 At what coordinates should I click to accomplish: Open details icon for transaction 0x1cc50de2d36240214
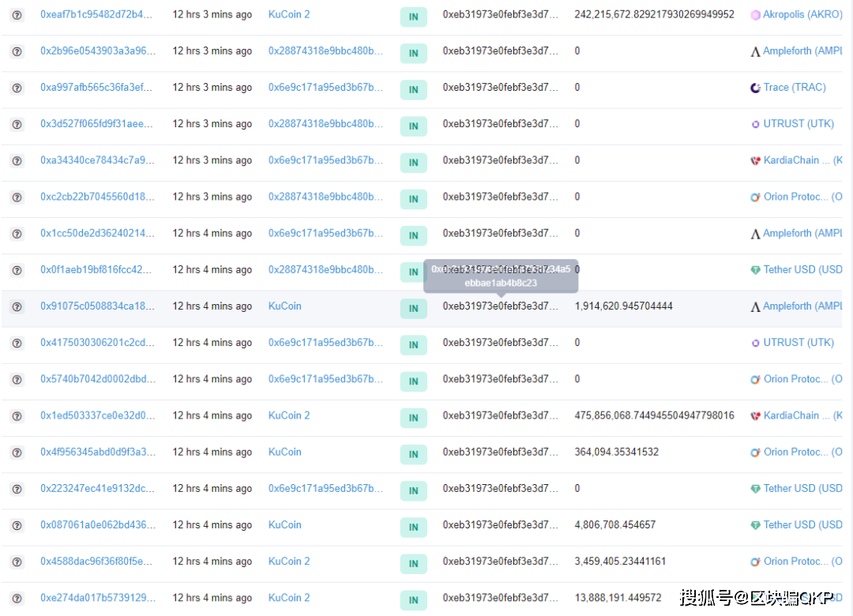(17, 234)
